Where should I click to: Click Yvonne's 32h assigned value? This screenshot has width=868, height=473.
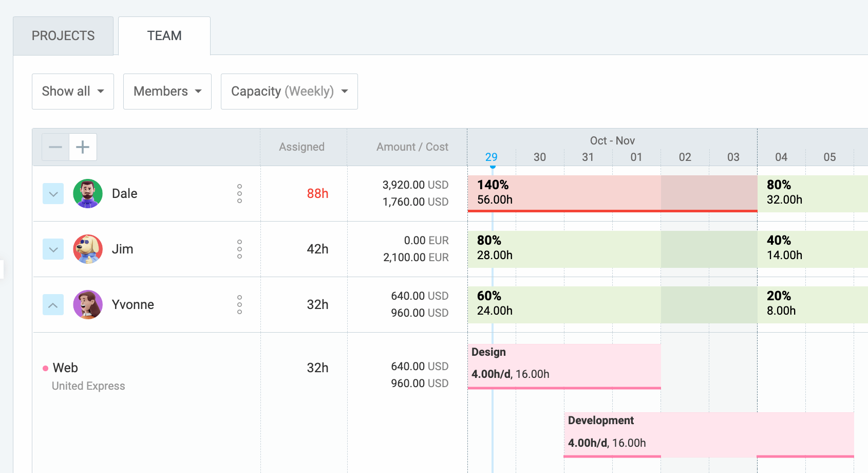(317, 305)
